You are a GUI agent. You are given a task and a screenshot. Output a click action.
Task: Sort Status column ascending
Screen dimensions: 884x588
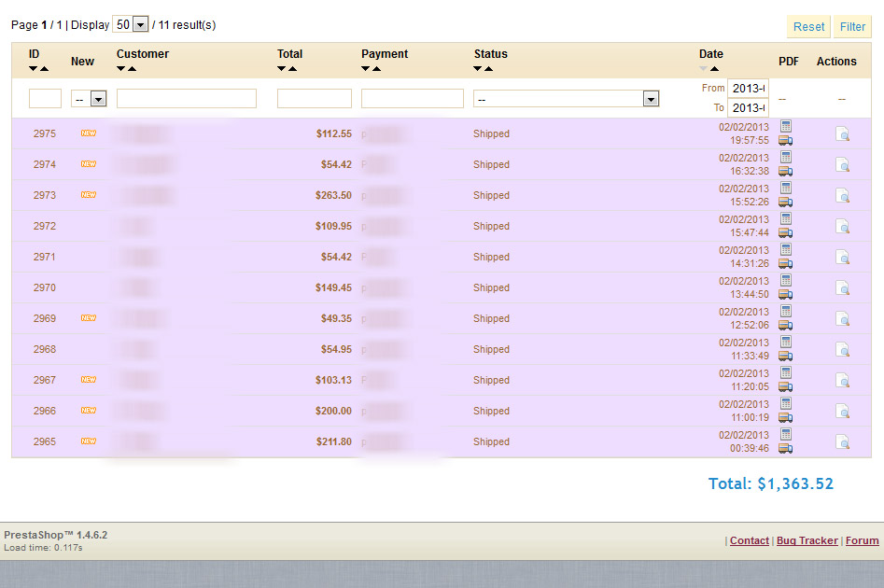[x=489, y=69]
